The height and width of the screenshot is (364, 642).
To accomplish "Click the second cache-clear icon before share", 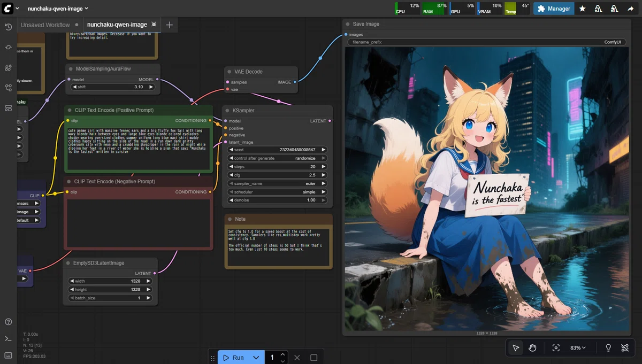I will [615, 9].
